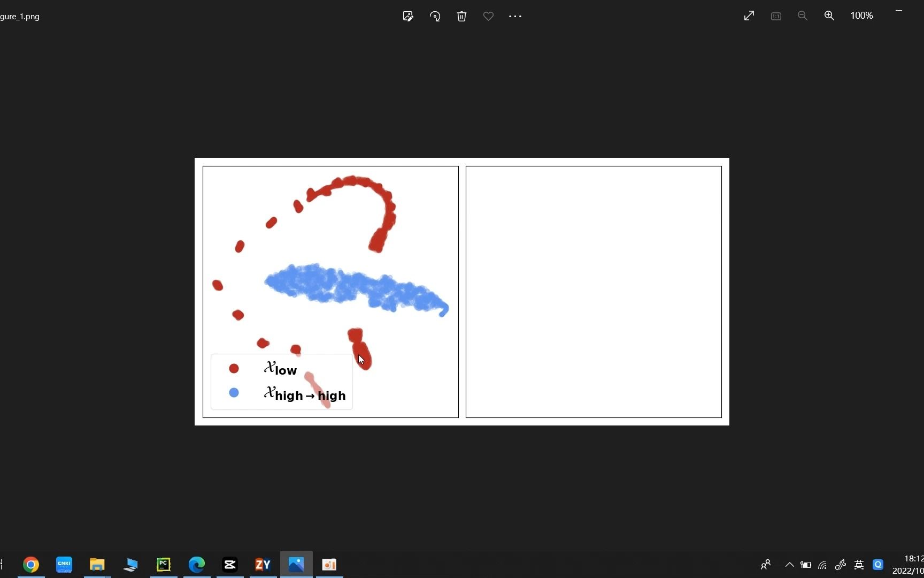Click the x high→high legend label
Screen dimensions: 924x578
305,394
